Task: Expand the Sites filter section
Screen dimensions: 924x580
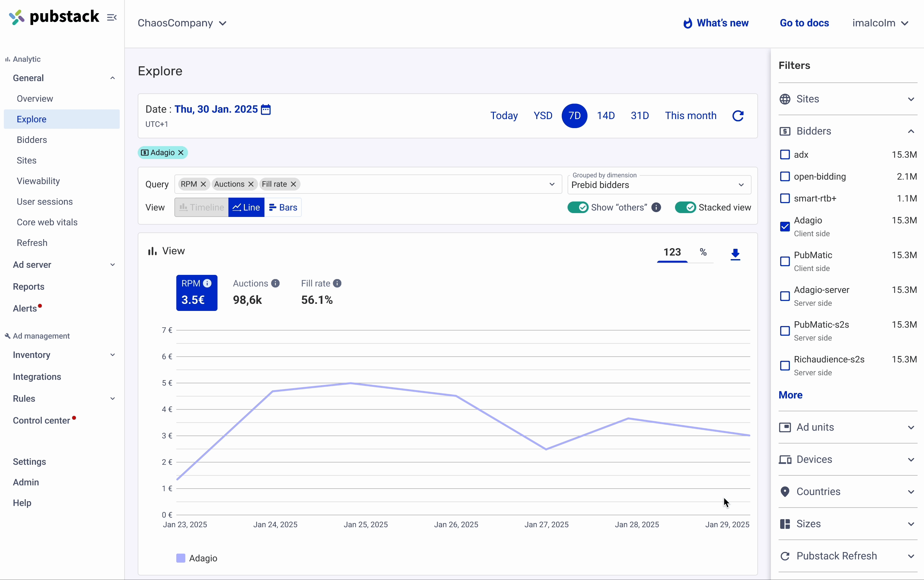Action: pos(911,99)
